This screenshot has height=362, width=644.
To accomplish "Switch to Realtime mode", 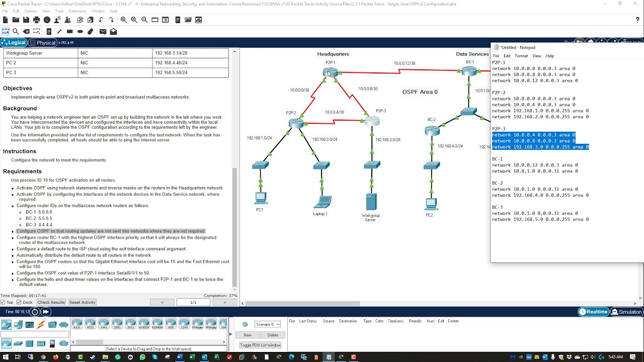I will [x=593, y=312].
